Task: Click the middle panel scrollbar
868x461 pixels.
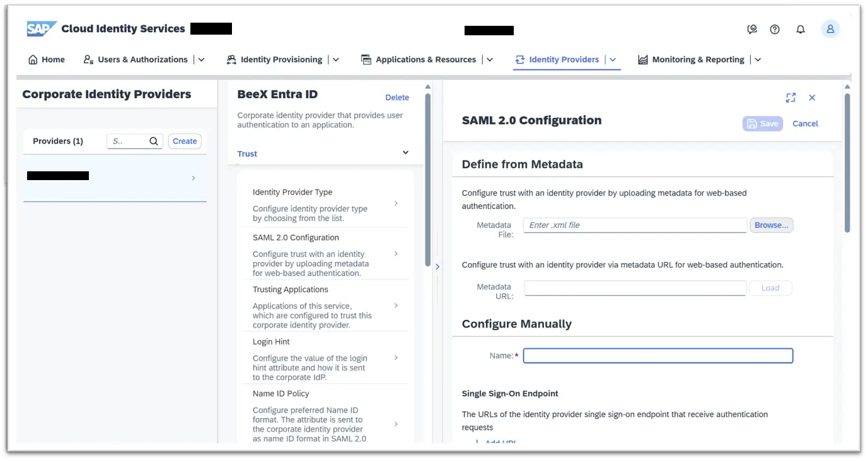Action: [x=428, y=179]
